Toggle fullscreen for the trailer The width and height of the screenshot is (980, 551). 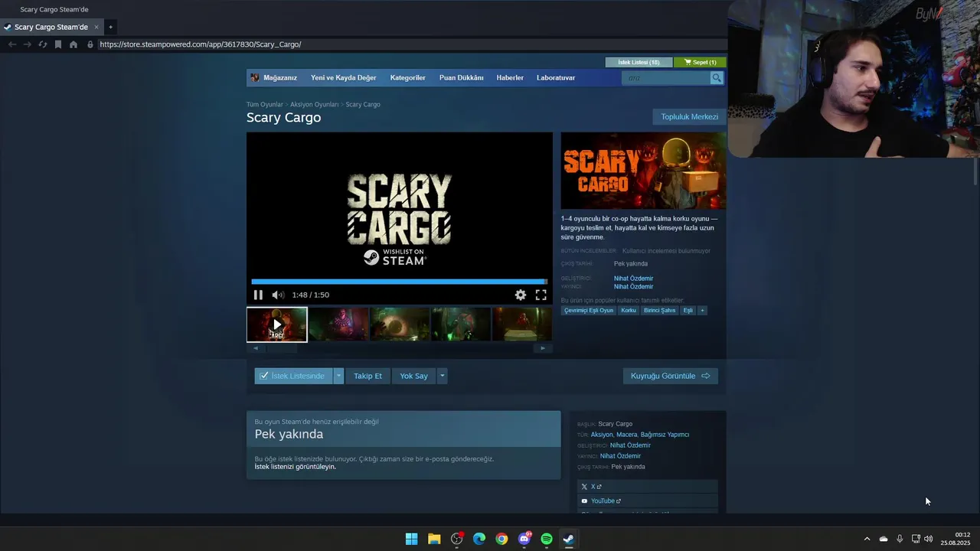[x=541, y=295]
